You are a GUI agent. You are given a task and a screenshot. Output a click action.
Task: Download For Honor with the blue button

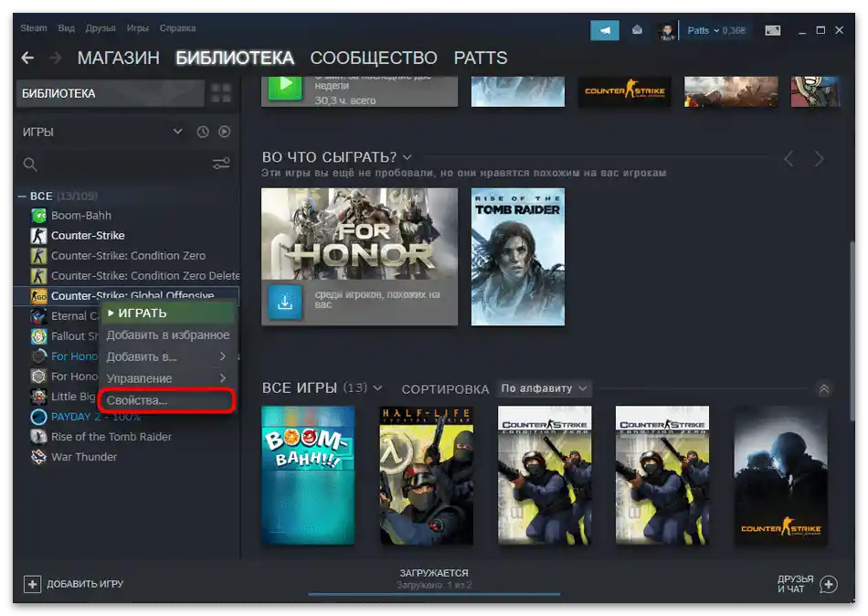click(285, 303)
